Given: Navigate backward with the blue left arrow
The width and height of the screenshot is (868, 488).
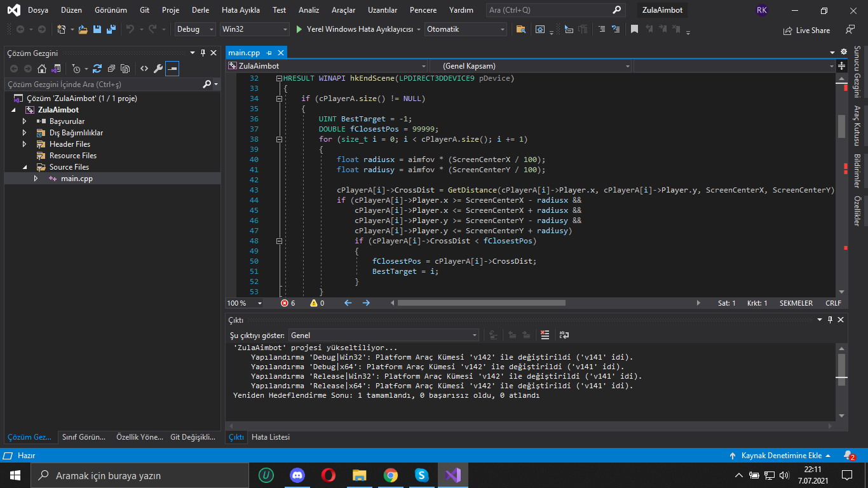Looking at the screenshot, I should (348, 303).
